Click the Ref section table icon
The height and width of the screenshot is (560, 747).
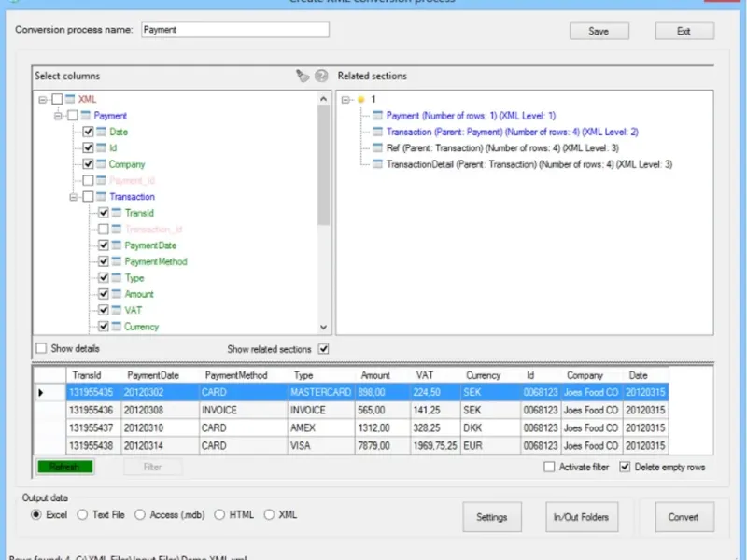(377, 148)
